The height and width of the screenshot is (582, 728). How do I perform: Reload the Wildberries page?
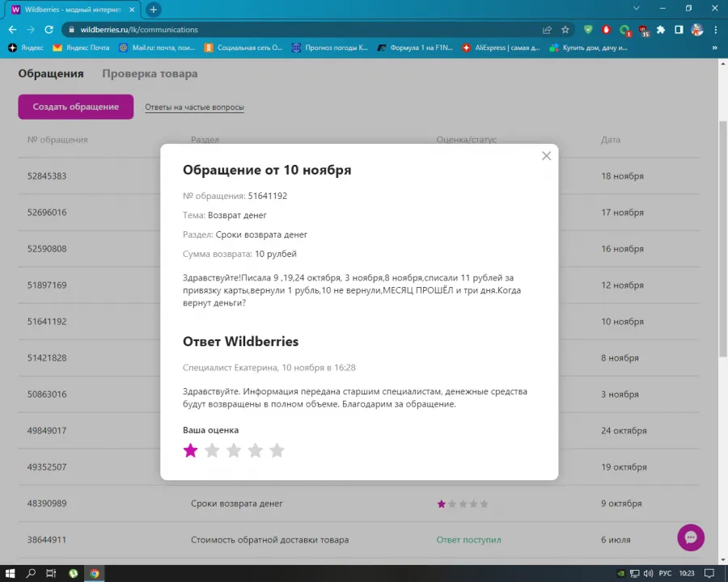49,30
